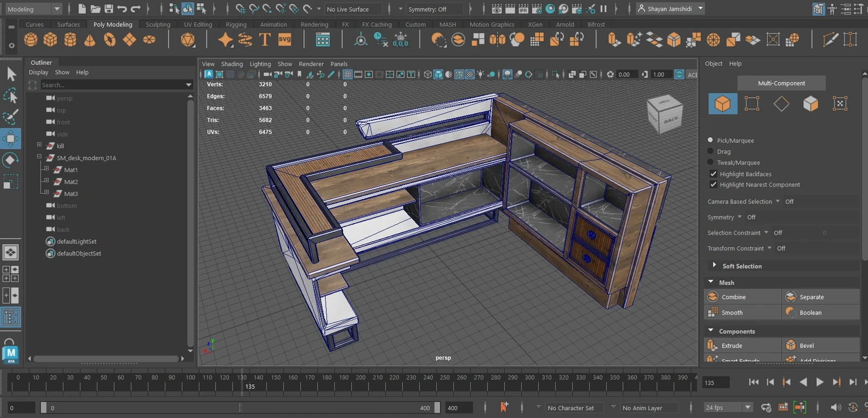
Task: Select object mode cube icon
Action: (x=723, y=104)
